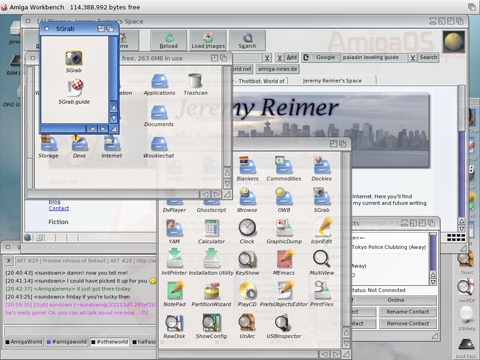
Task: Follow the Blog link on page
Action: 54,202
